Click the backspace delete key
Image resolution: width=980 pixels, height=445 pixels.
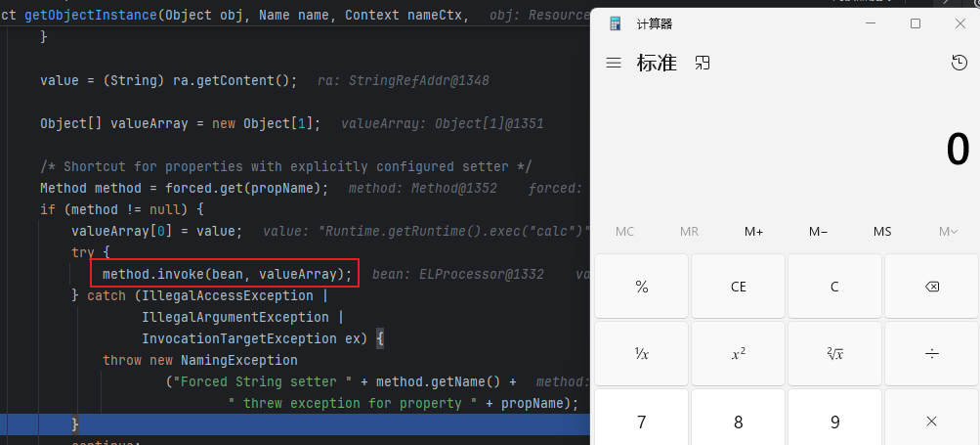point(931,287)
